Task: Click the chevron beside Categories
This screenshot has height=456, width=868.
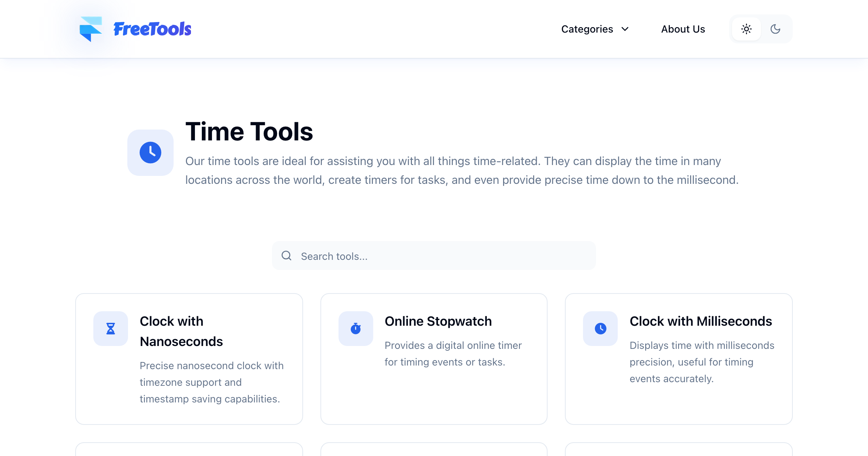Action: click(x=625, y=29)
